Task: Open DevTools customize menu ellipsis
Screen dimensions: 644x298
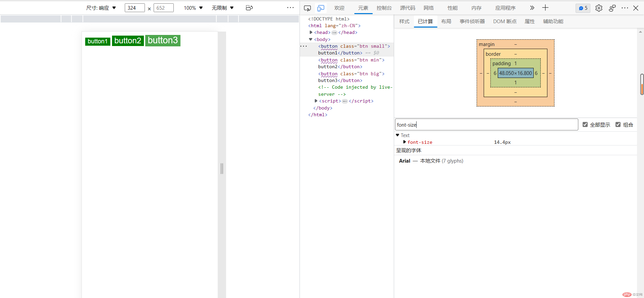Action: coord(625,8)
